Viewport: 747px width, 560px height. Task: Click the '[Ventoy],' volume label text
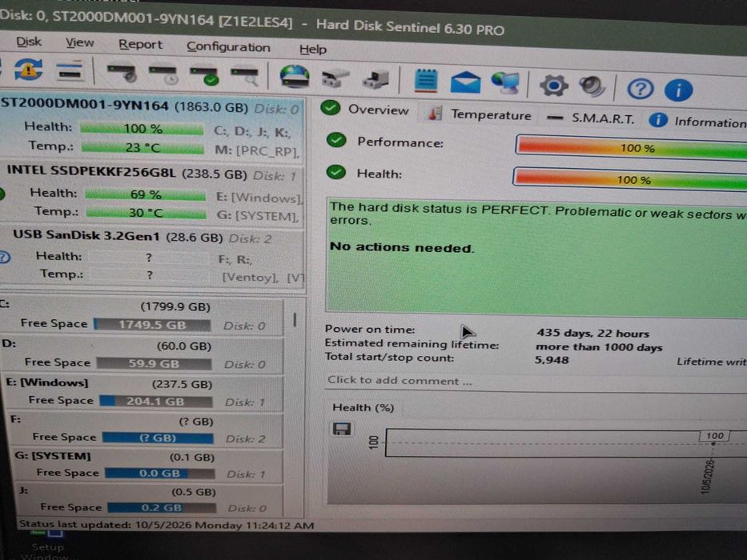coord(250,277)
